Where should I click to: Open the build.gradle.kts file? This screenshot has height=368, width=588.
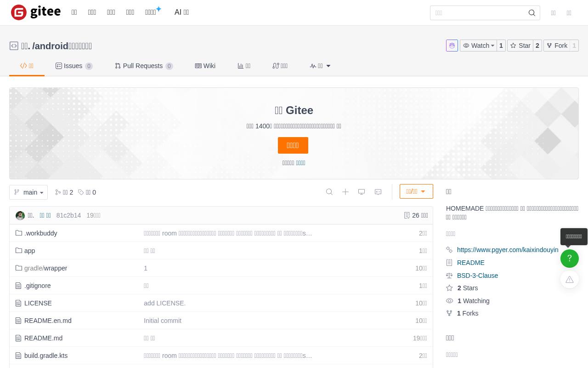pos(46,356)
